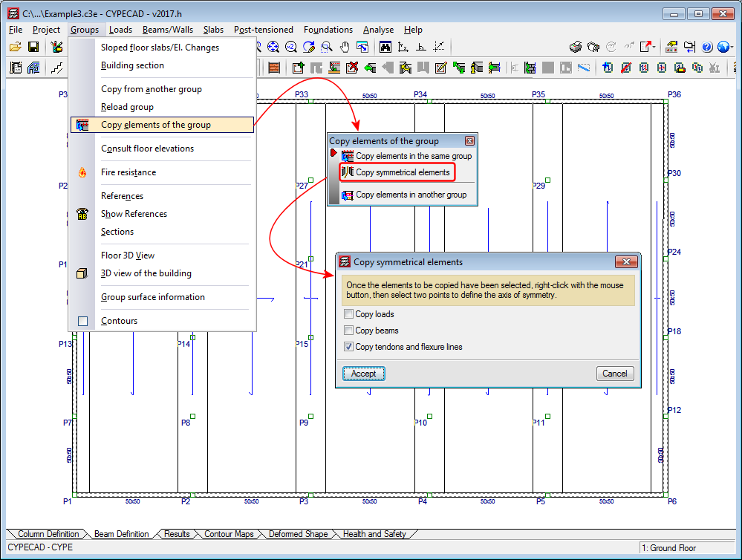Click the stairs icon in toolbar
The height and width of the screenshot is (560, 742).
[x=56, y=68]
